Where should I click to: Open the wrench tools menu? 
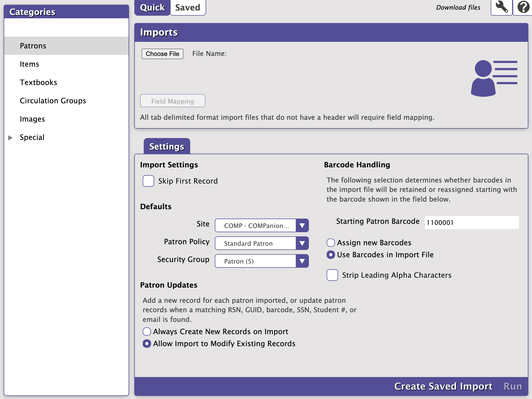click(x=501, y=7)
